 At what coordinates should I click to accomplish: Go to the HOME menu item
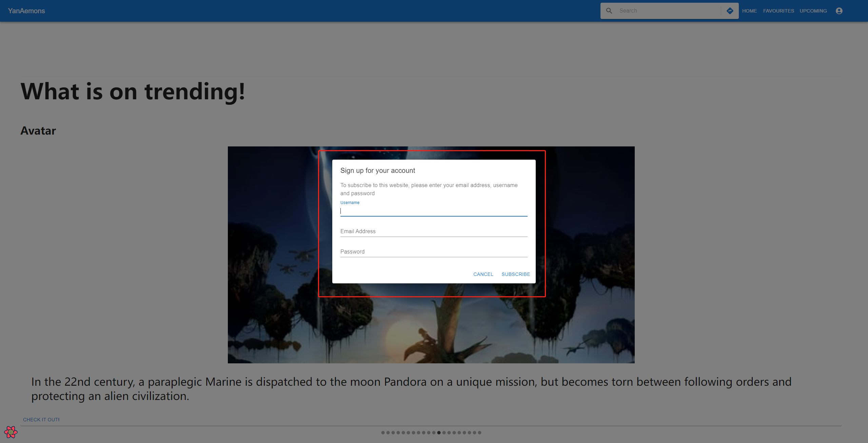(749, 11)
